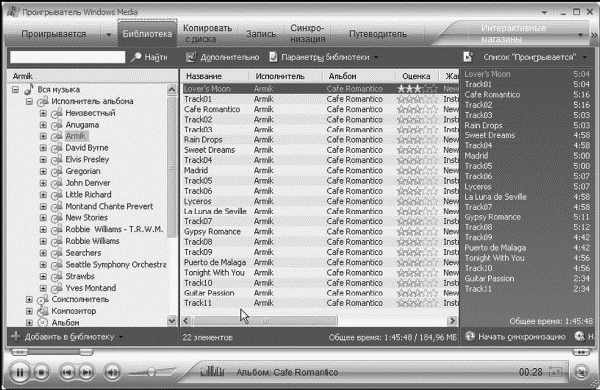The height and width of the screenshot is (390, 600).
Task: Click the Вся музыка note icon
Action: (29, 89)
